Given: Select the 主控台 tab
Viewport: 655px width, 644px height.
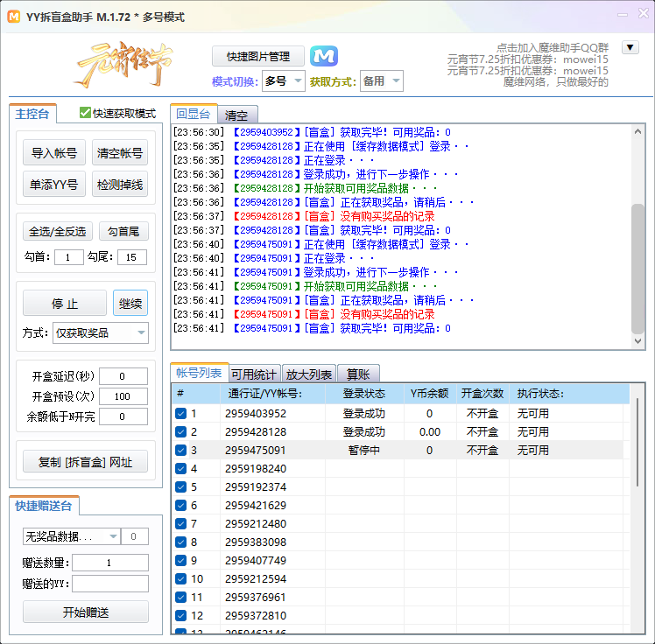Looking at the screenshot, I should click(x=32, y=114).
